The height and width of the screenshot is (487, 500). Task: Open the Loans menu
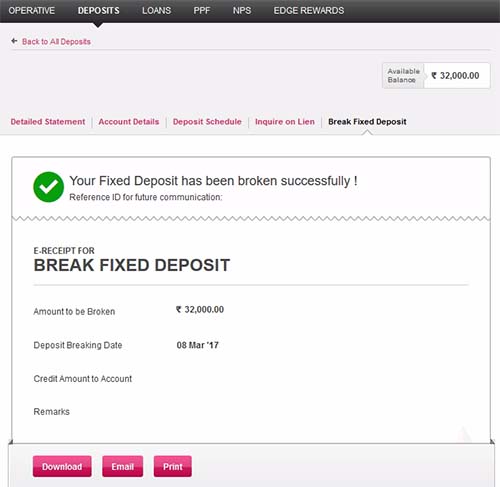pos(156,11)
